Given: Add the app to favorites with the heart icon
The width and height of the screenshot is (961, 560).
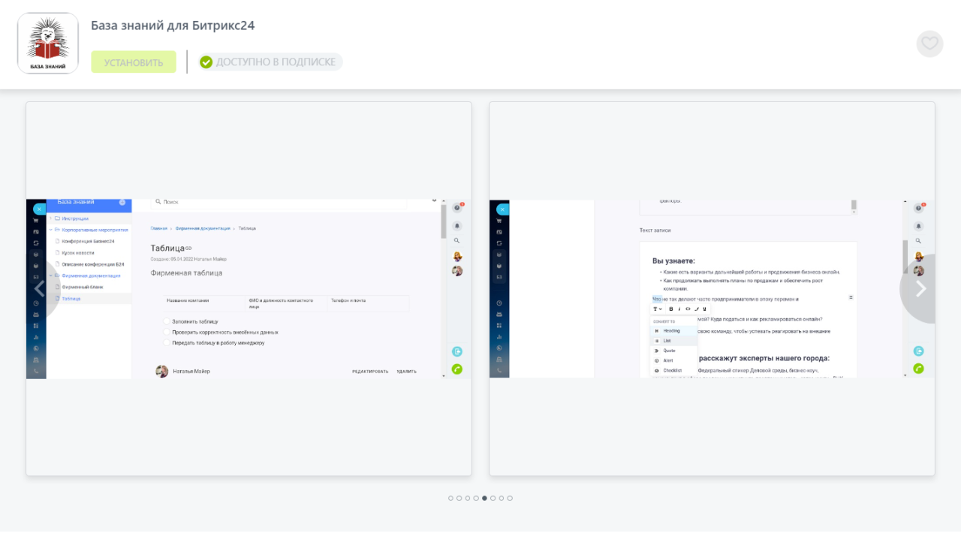Looking at the screenshot, I should click(929, 44).
